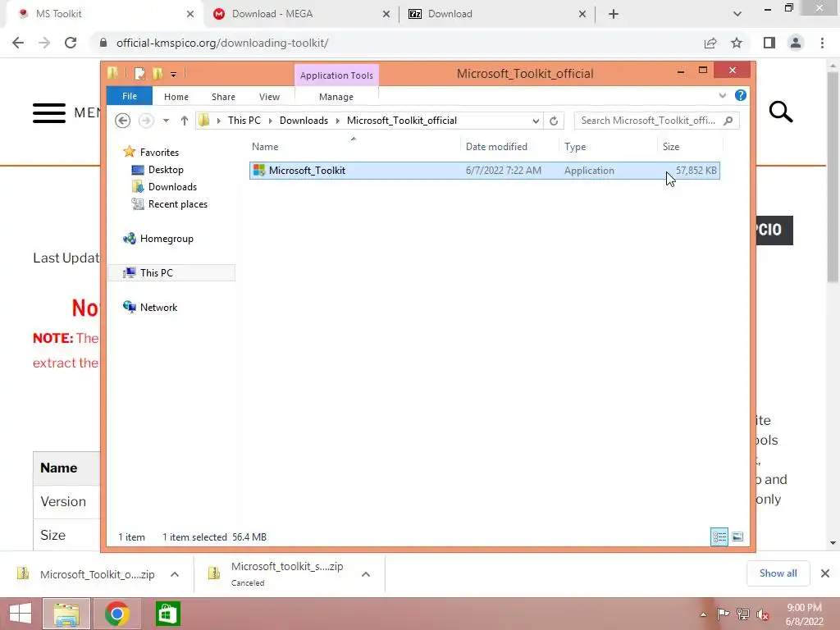Go back in File Explorer
840x630 pixels.
point(123,121)
